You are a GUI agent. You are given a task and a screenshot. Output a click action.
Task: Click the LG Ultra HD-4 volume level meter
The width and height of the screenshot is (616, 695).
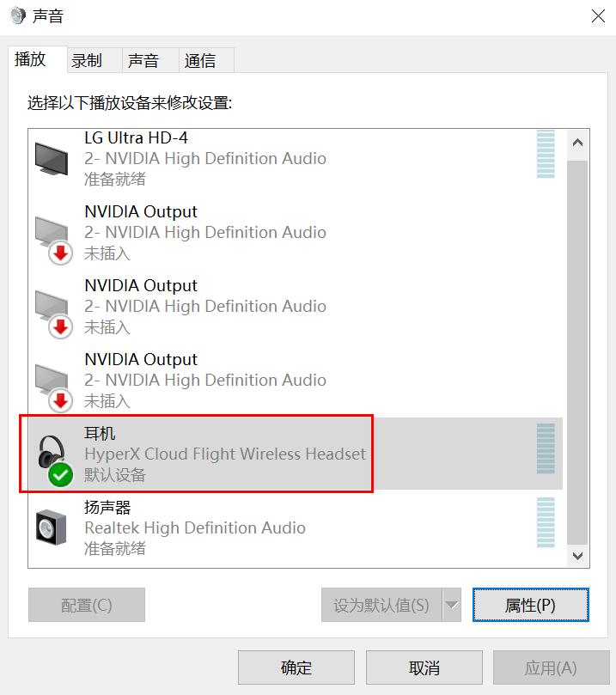pyautogui.click(x=546, y=154)
